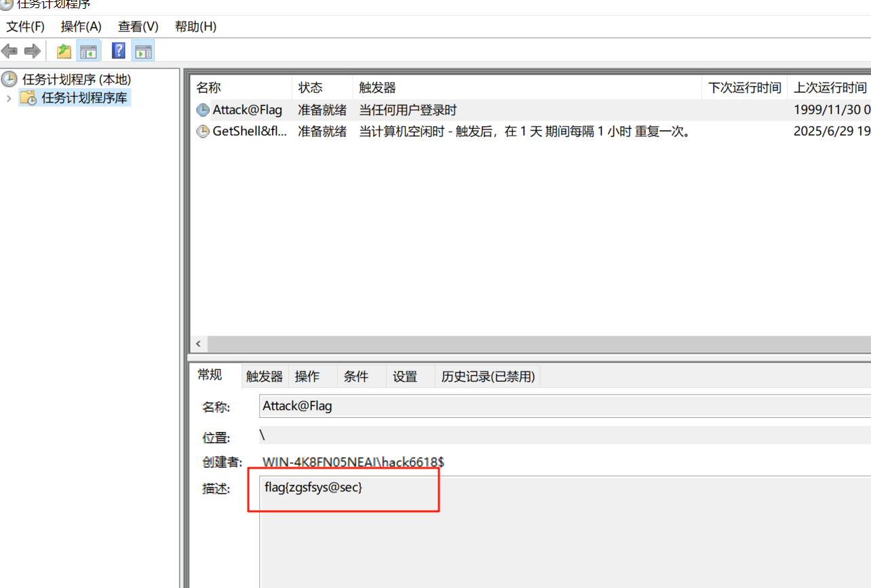Click the 名称 field containing Attack@Flag
The image size is (871, 588).
[565, 406]
